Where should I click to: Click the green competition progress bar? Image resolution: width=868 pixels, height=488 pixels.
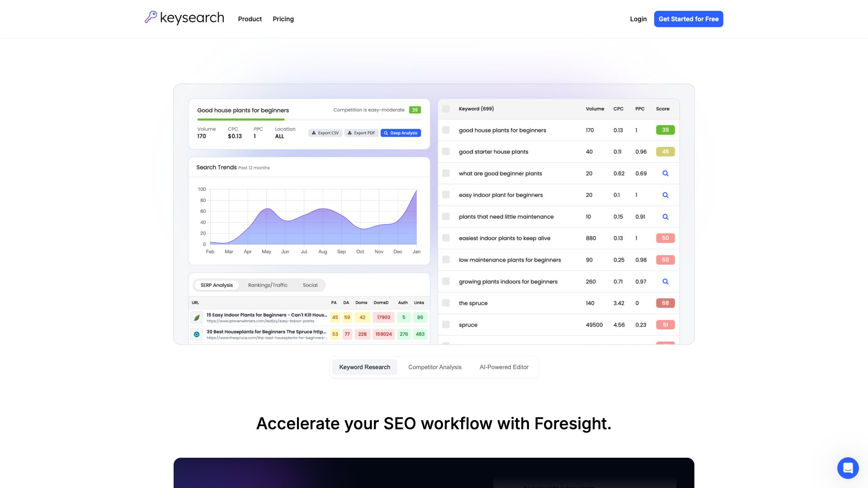(241, 118)
